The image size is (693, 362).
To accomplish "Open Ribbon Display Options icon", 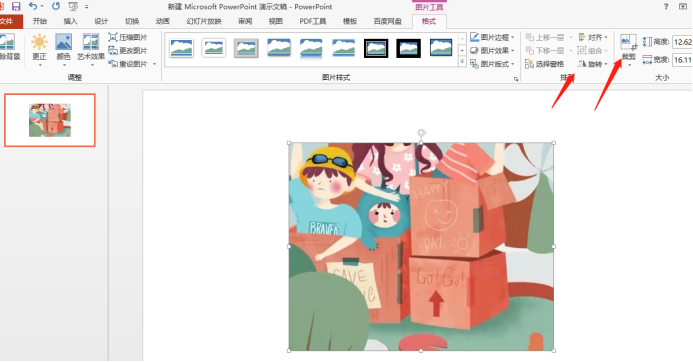I will [x=683, y=6].
